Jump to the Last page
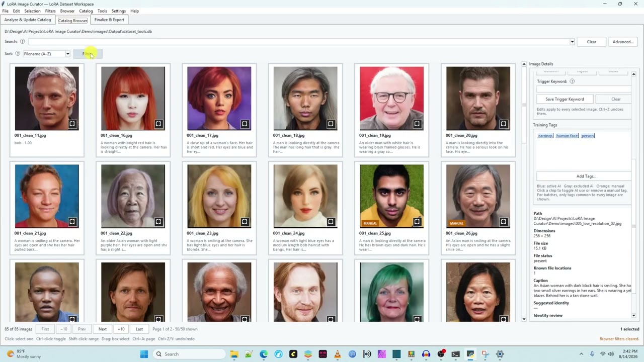Viewport: 644px width, 362px height. 139,329
